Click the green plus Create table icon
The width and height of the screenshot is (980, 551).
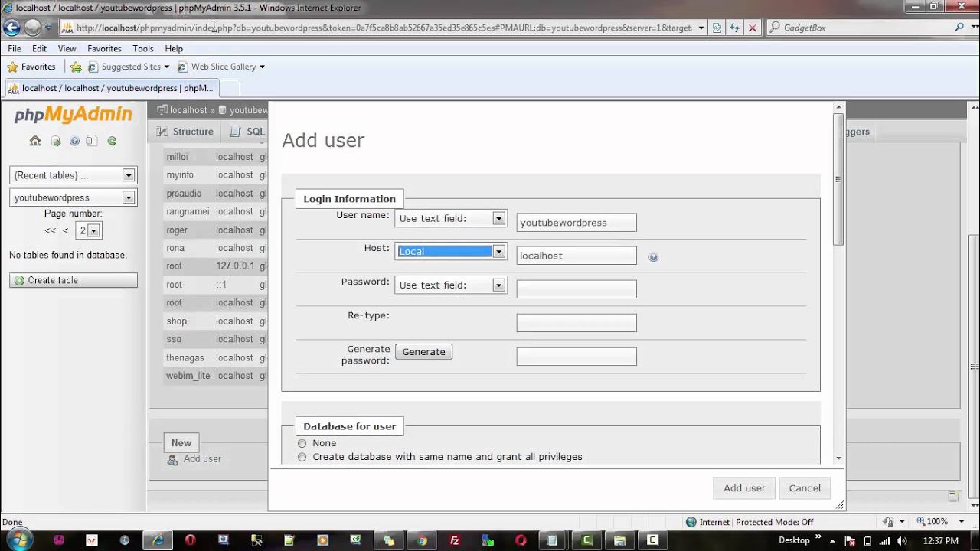tap(20, 280)
